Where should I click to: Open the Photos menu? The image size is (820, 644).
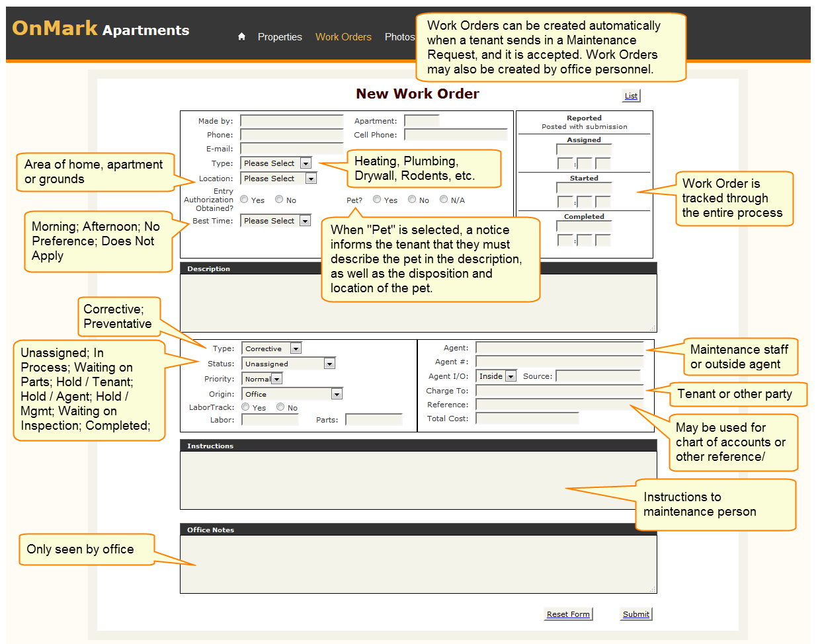click(x=399, y=37)
